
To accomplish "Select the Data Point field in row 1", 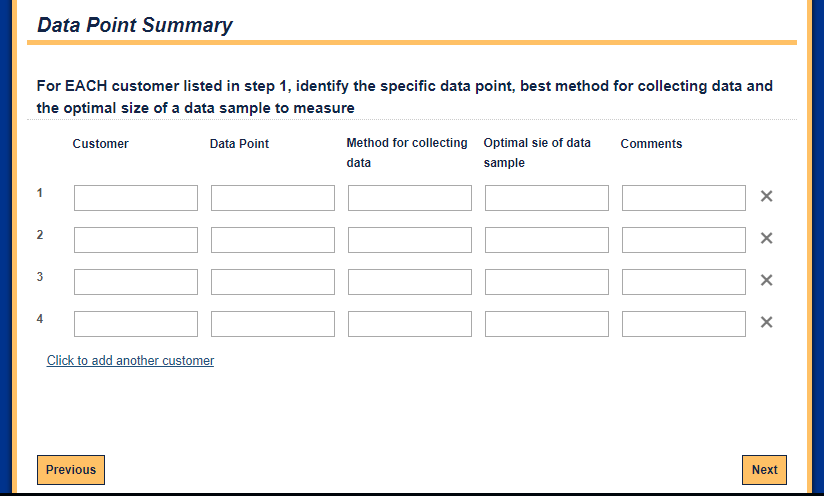I will [x=273, y=198].
